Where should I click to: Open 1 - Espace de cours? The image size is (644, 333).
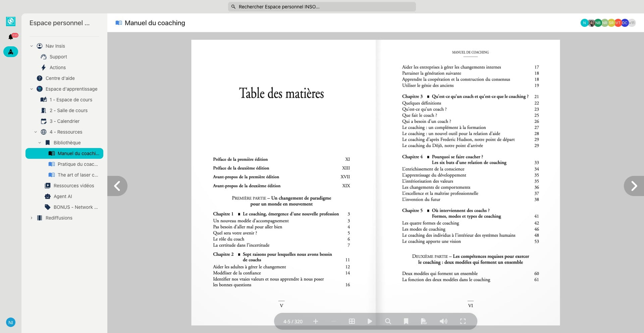click(x=71, y=100)
